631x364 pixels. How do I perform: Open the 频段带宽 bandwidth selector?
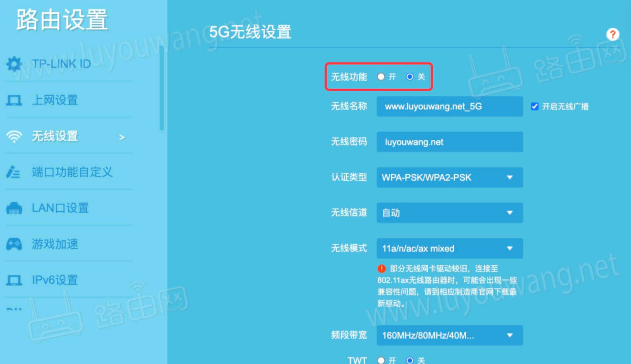pos(450,335)
